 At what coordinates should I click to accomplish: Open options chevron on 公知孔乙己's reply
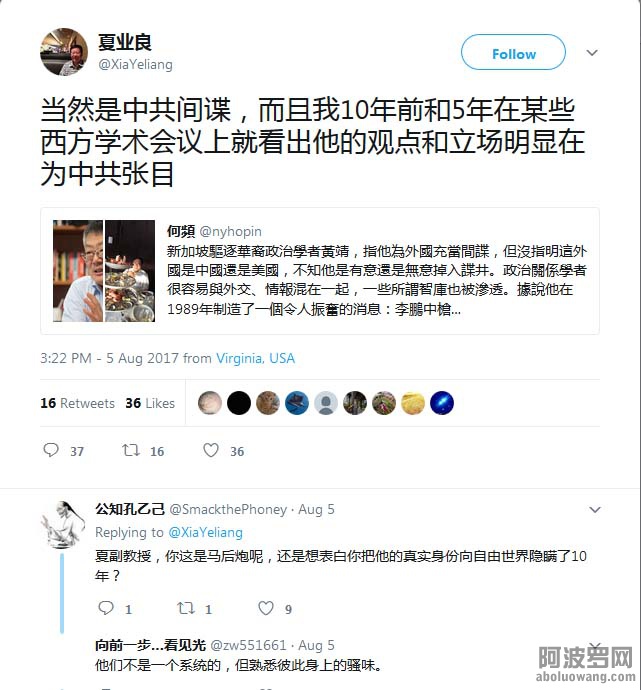(595, 510)
